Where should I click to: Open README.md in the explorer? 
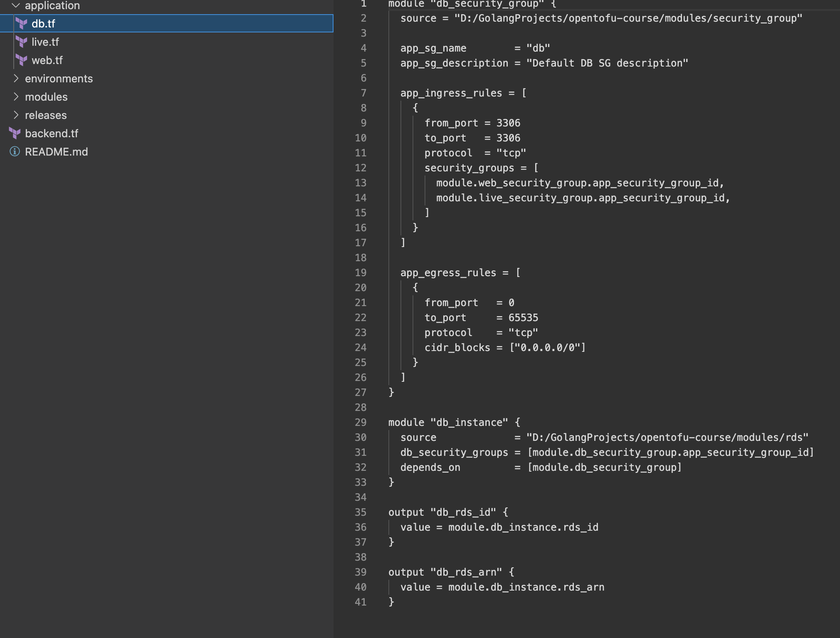click(x=166, y=152)
